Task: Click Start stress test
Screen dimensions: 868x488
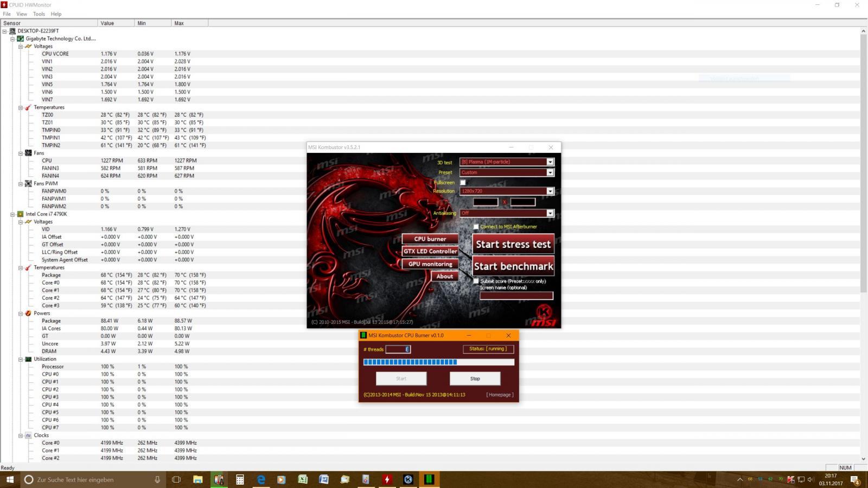Action: 513,245
